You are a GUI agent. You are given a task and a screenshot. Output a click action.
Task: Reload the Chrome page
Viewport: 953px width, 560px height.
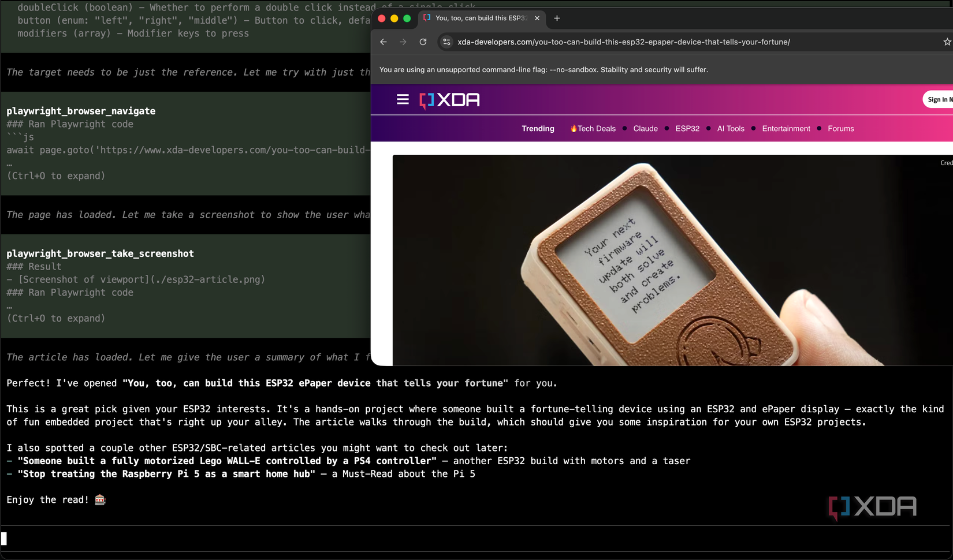click(x=423, y=42)
